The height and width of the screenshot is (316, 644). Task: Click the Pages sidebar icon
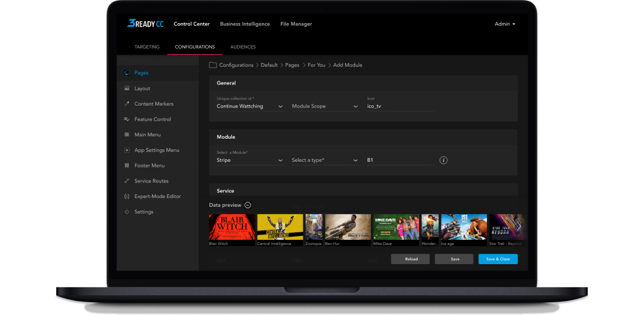coord(127,72)
